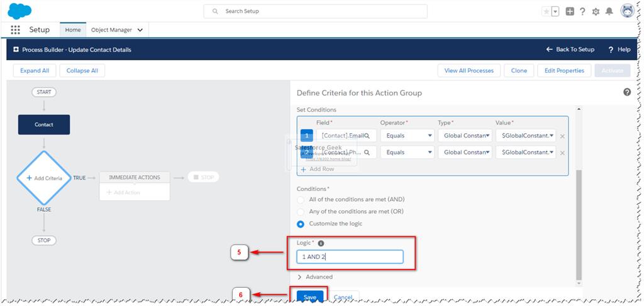Click the Logic info icon
Image resolution: width=644 pixels, height=306 pixels.
click(x=321, y=243)
